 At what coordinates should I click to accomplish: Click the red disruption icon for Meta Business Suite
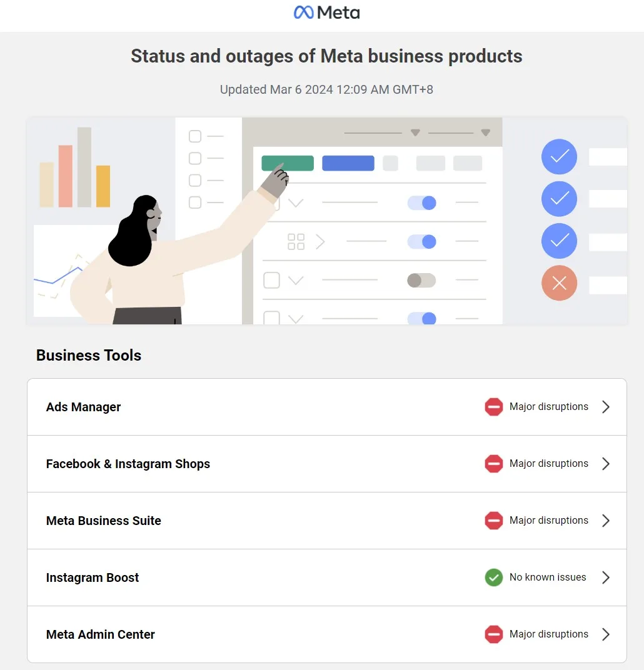click(x=493, y=521)
